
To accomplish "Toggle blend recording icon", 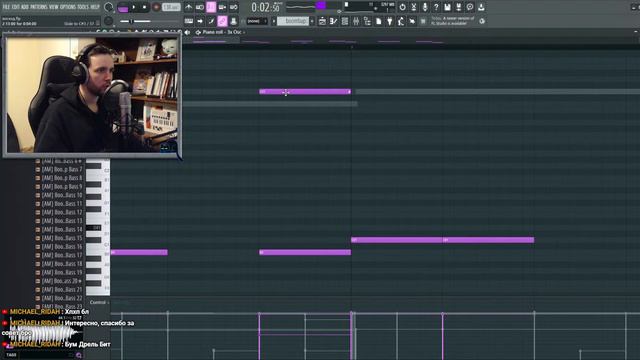I will point(222,7).
